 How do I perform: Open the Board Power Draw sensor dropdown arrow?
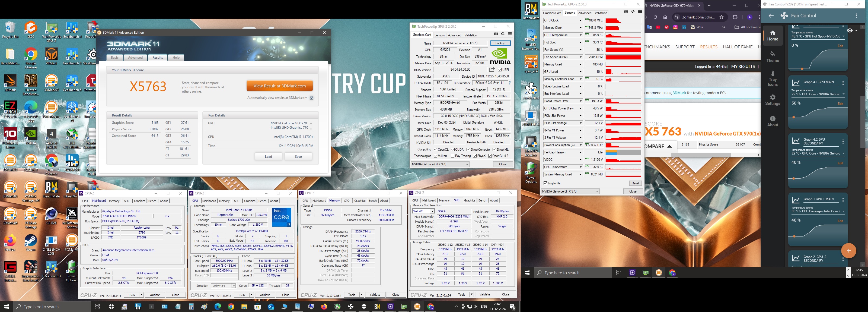pyautogui.click(x=580, y=101)
